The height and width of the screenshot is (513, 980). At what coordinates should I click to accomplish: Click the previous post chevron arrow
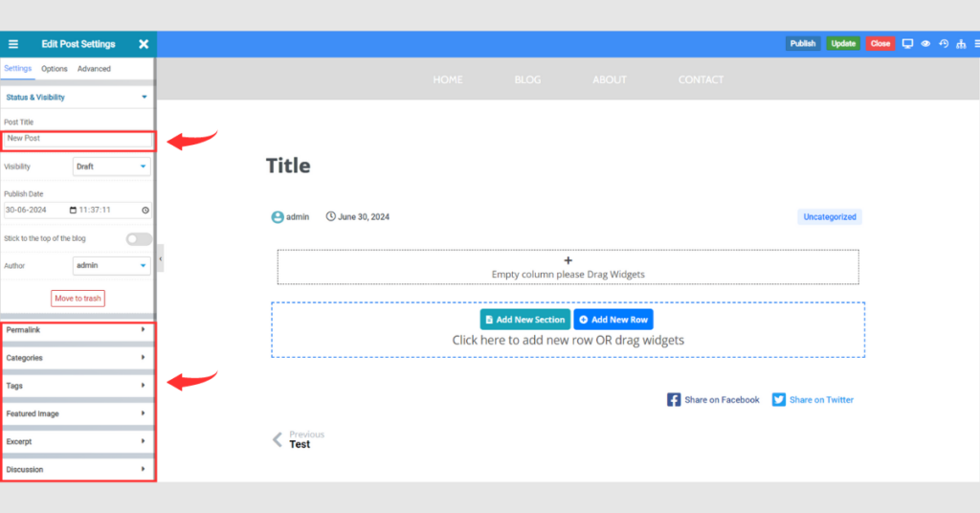coord(278,439)
